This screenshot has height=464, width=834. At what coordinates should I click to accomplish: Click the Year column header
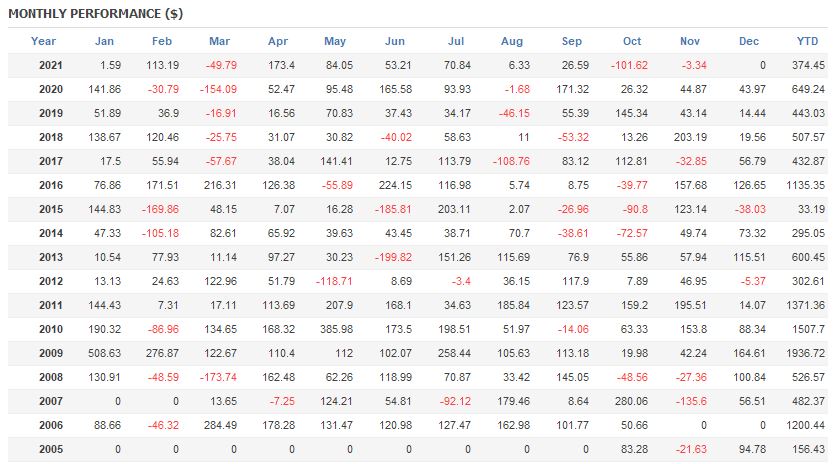[x=43, y=42]
